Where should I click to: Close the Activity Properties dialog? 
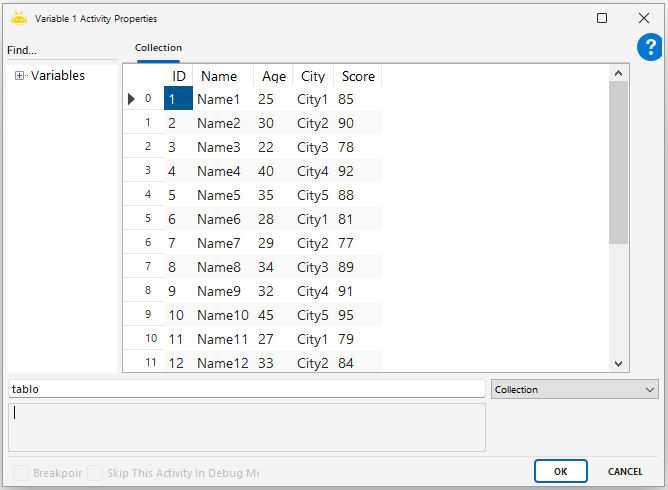pyautogui.click(x=644, y=18)
